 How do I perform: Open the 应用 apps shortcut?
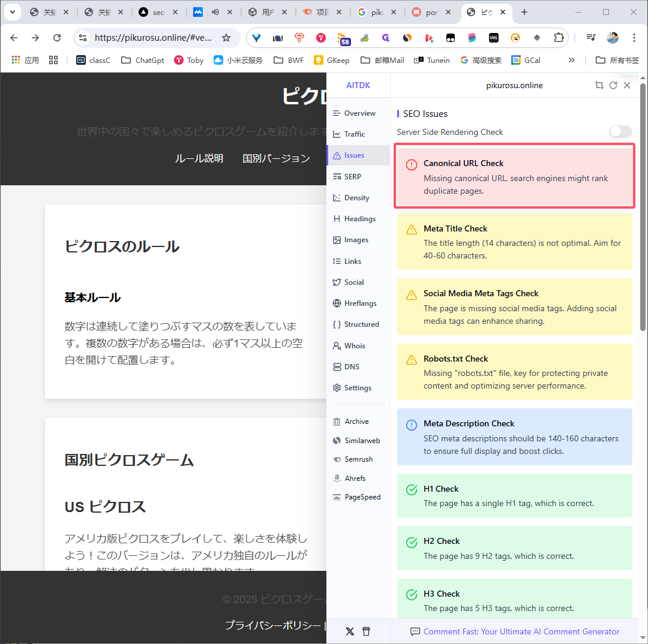click(25, 61)
